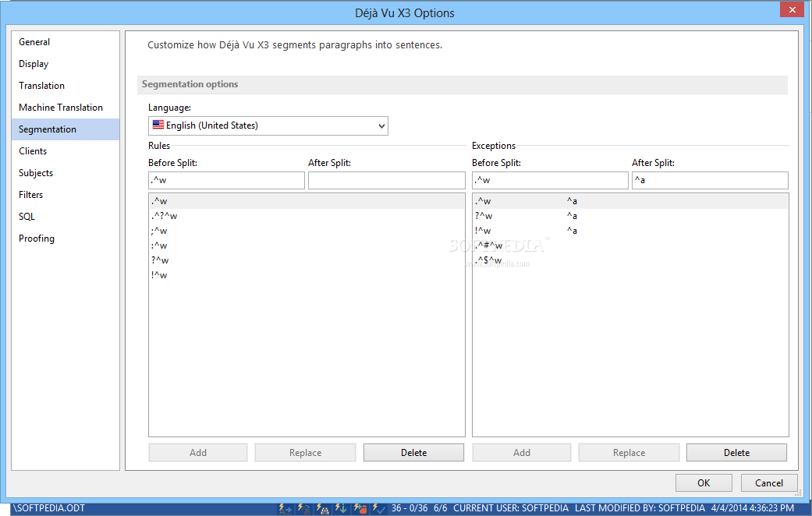Open the Clients options page
812x516 pixels.
pos(66,151)
